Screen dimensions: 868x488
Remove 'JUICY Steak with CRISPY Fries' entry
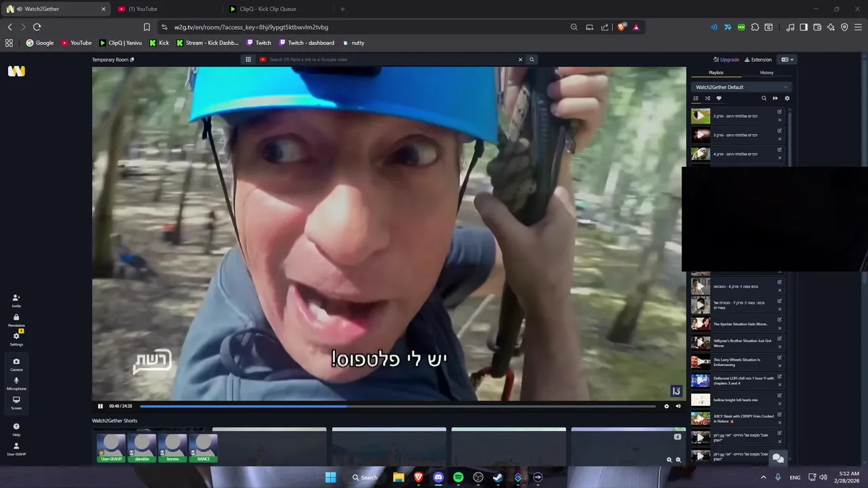[779, 423]
